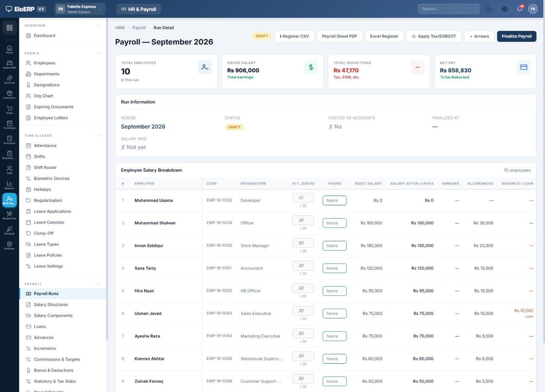Open Salary Structures in the sidebar
The width and height of the screenshot is (545, 392).
click(x=63, y=305)
